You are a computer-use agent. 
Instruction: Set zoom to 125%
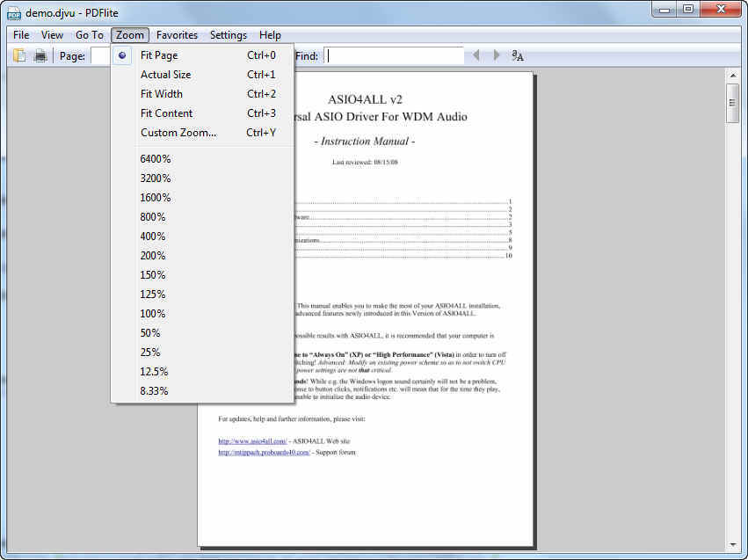(203, 295)
